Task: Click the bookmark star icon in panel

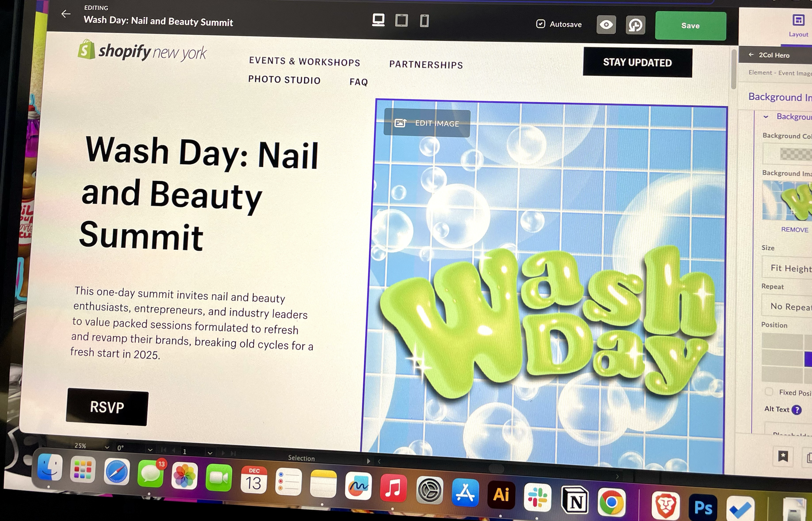Action: 783,456
